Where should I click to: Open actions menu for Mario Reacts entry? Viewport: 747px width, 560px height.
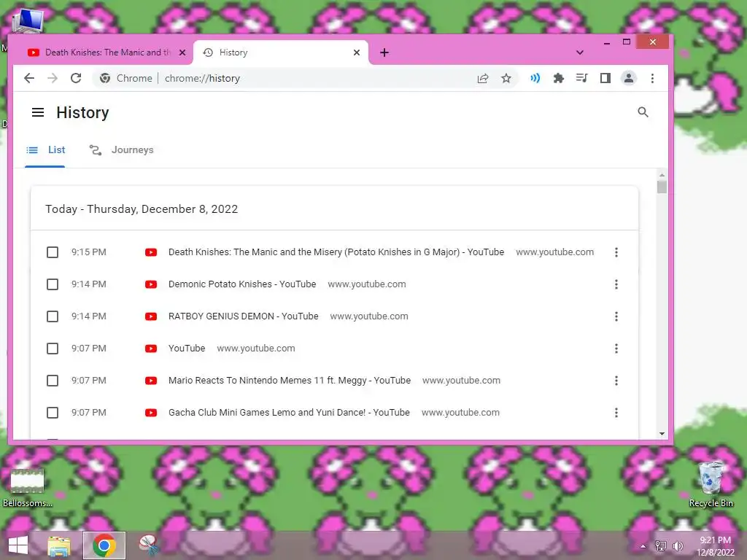[x=616, y=381]
